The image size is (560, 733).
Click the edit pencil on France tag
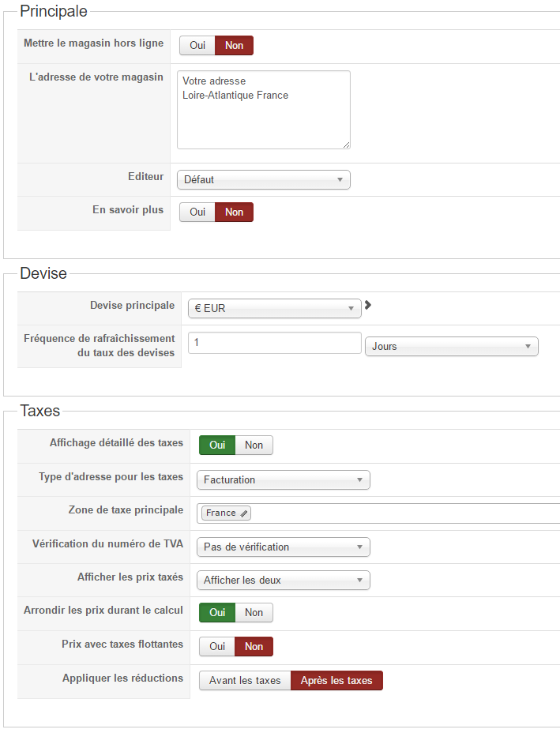243,513
